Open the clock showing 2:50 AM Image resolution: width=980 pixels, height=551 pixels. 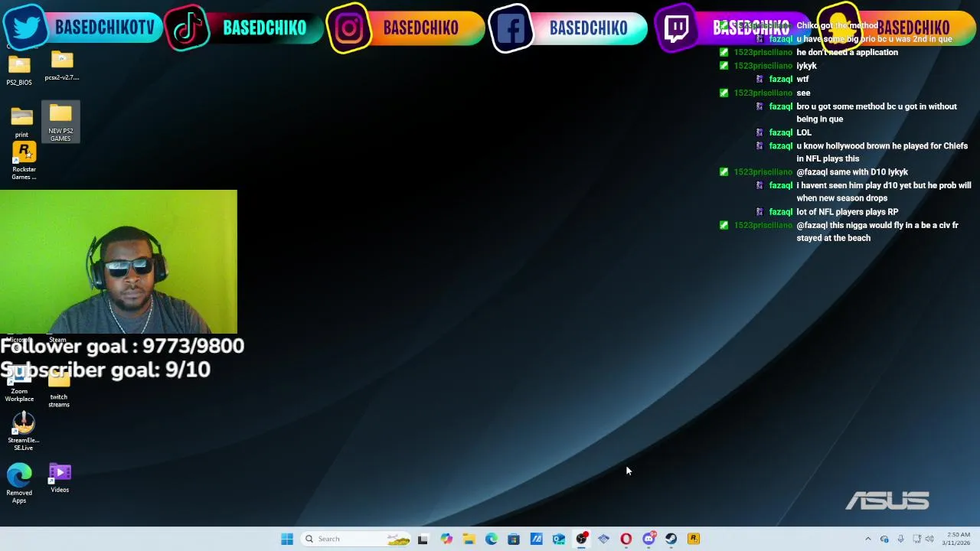(x=957, y=539)
